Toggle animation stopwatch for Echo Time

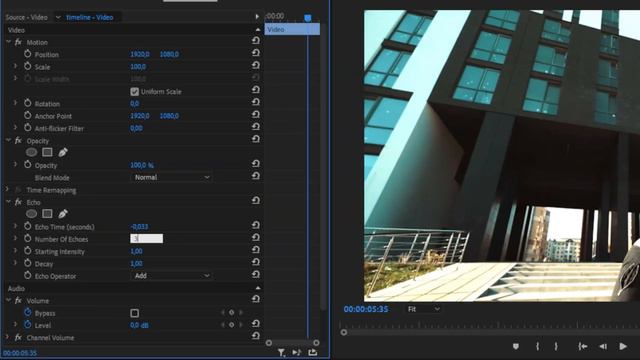27,226
